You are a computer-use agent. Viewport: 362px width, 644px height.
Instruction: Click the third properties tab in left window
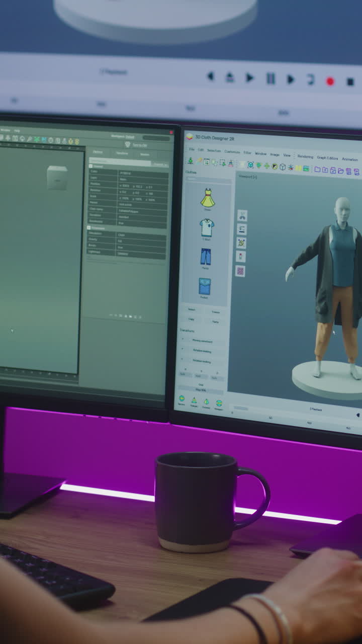145,154
